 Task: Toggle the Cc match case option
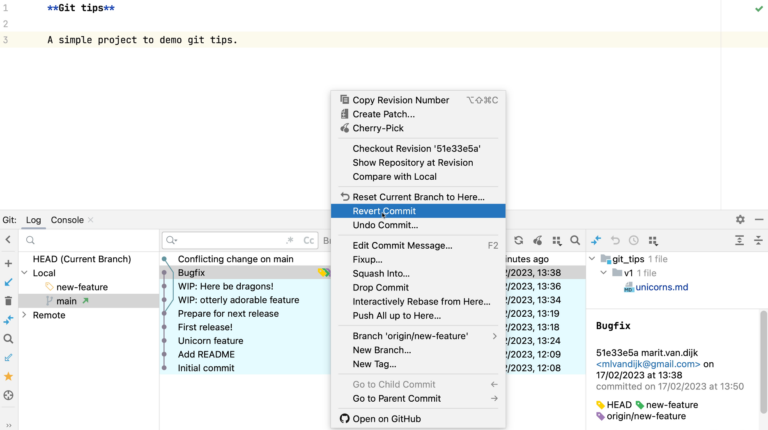click(309, 240)
